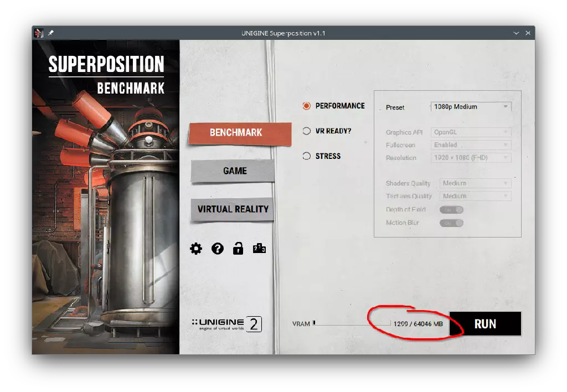Open the Textures Quality dropdown
This screenshot has height=392, width=567.
click(x=475, y=196)
